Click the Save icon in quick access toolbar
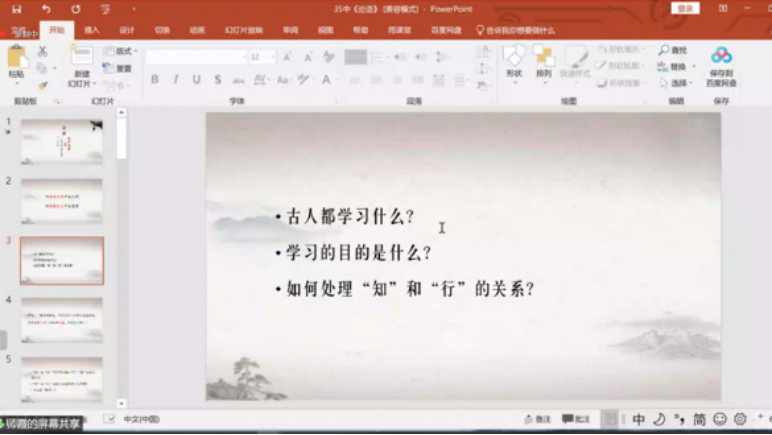Viewport: 772px width, 435px height. (16, 9)
